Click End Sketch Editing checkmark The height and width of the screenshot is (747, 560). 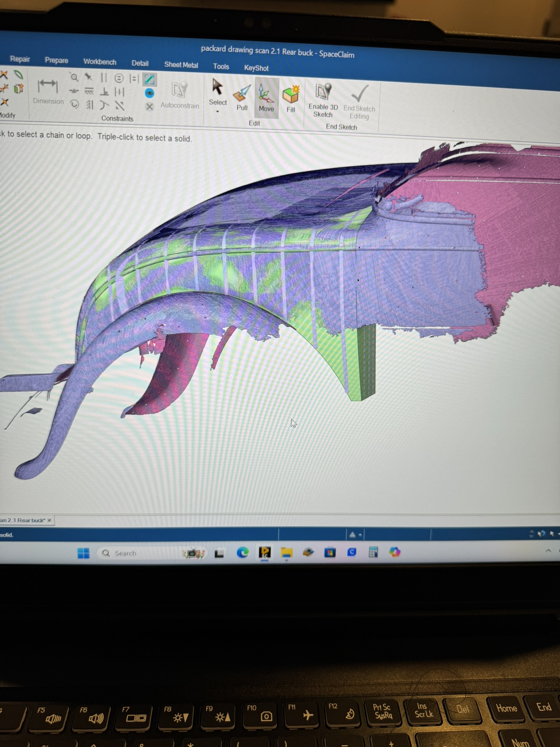tap(359, 103)
